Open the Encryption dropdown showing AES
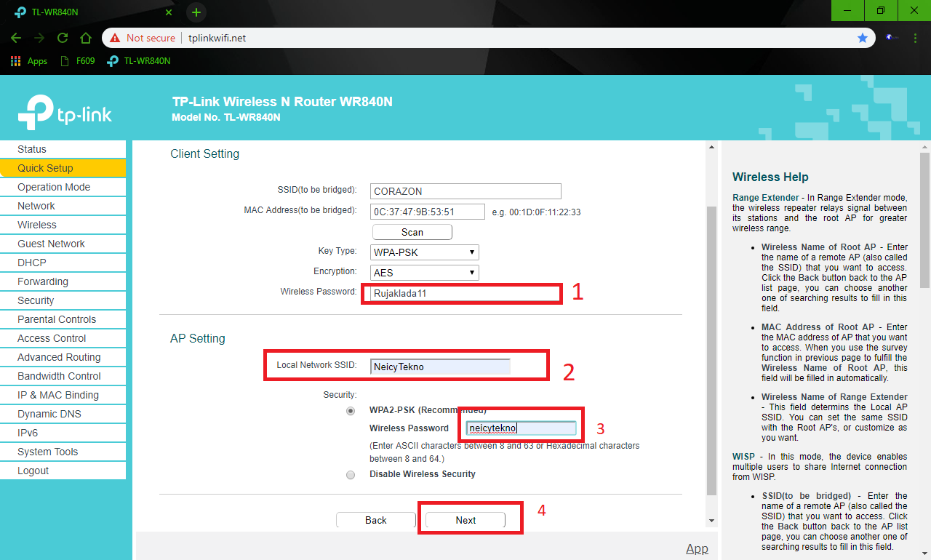Screen dimensions: 931x560 click(425, 273)
